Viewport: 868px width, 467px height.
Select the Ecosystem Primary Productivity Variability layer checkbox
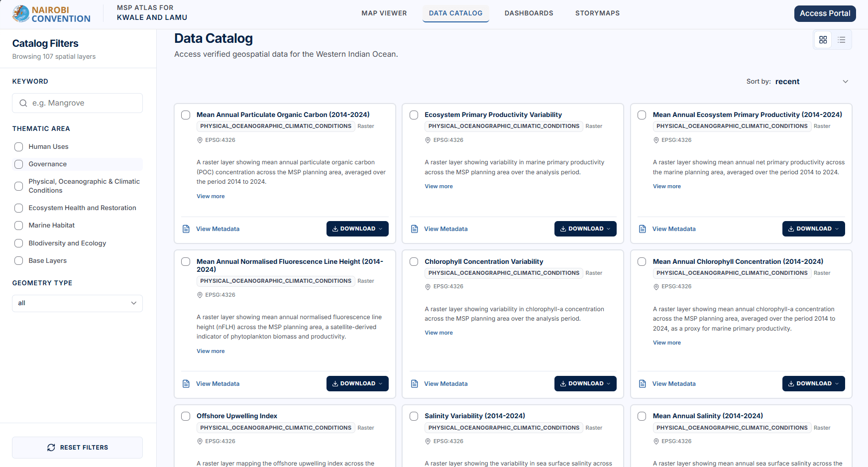point(414,115)
